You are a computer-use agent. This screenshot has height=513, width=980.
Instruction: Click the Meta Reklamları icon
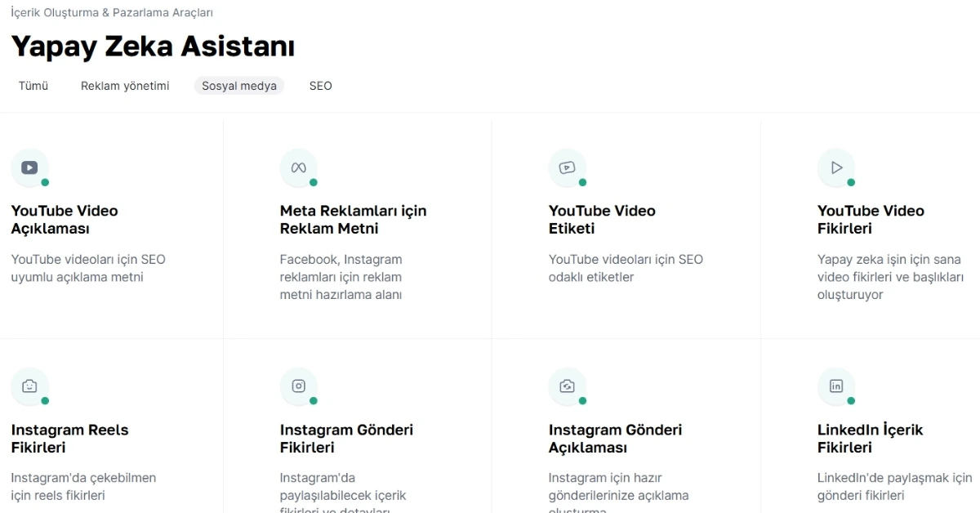pyautogui.click(x=298, y=167)
